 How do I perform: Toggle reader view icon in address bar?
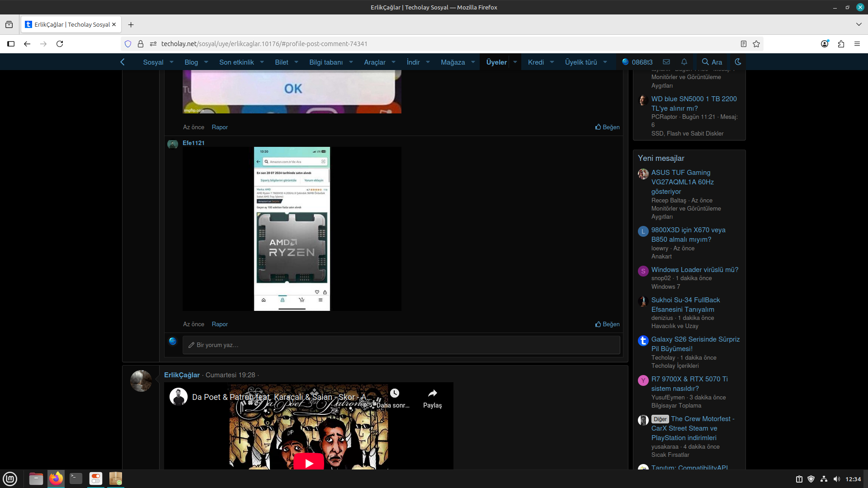pos(744,44)
